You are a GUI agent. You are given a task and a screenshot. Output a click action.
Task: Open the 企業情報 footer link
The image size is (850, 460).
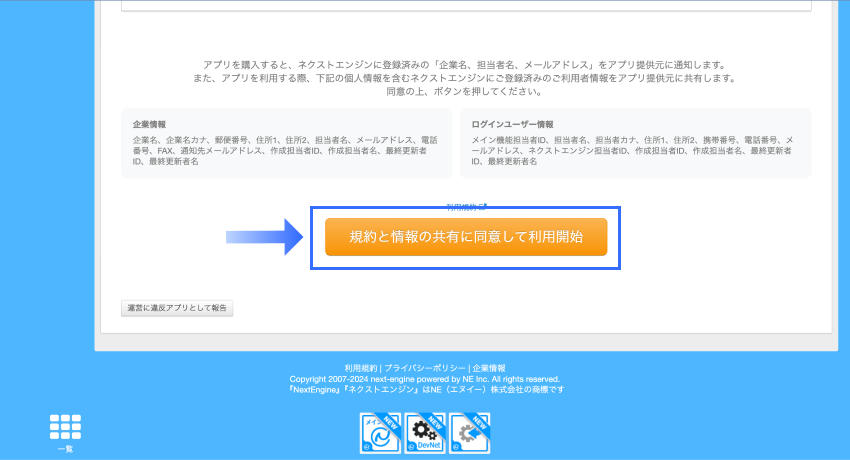click(x=489, y=368)
